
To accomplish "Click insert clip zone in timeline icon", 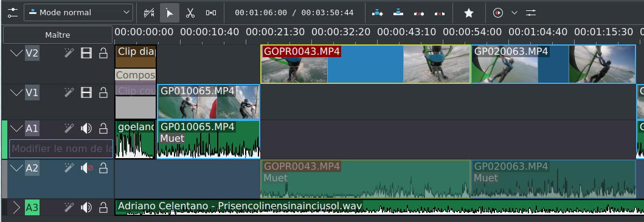I will 378,13.
